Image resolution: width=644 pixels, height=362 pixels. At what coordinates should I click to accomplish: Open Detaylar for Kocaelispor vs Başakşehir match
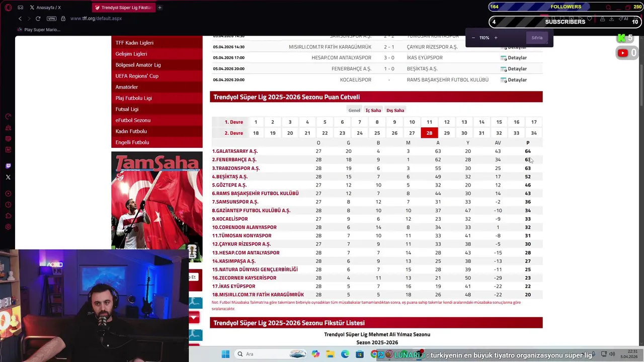pyautogui.click(x=514, y=80)
